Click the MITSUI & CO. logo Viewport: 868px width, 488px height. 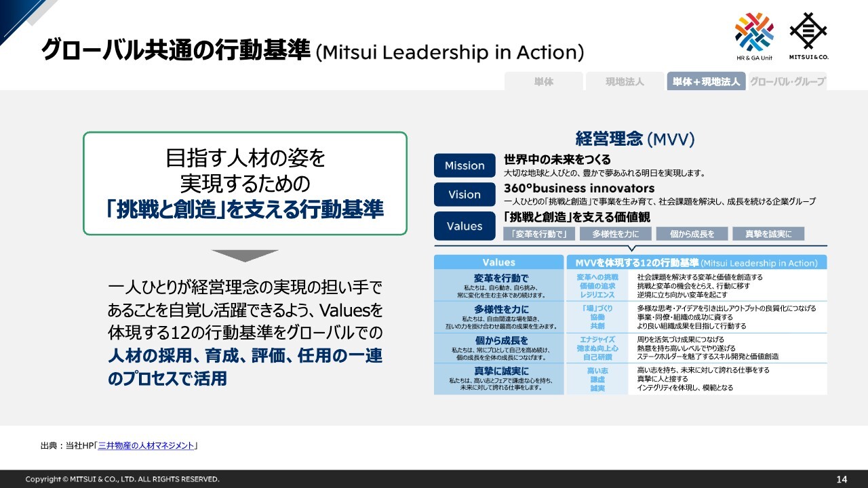808,35
